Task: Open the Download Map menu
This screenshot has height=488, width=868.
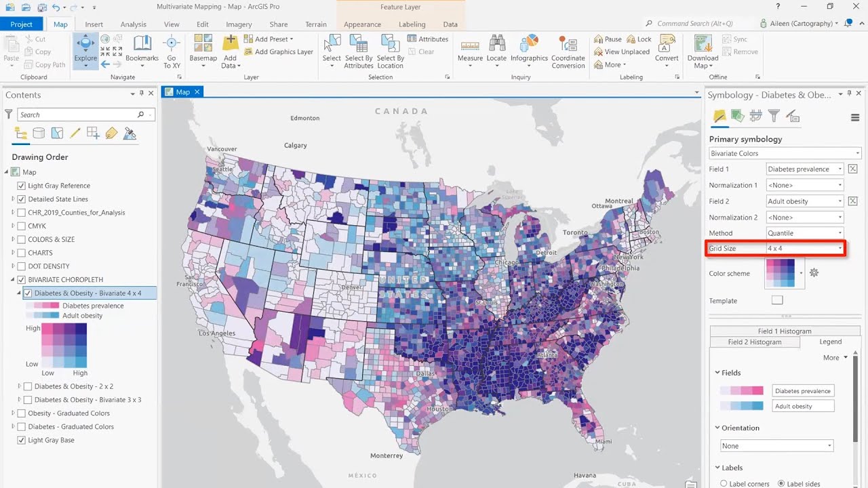Action: click(703, 51)
